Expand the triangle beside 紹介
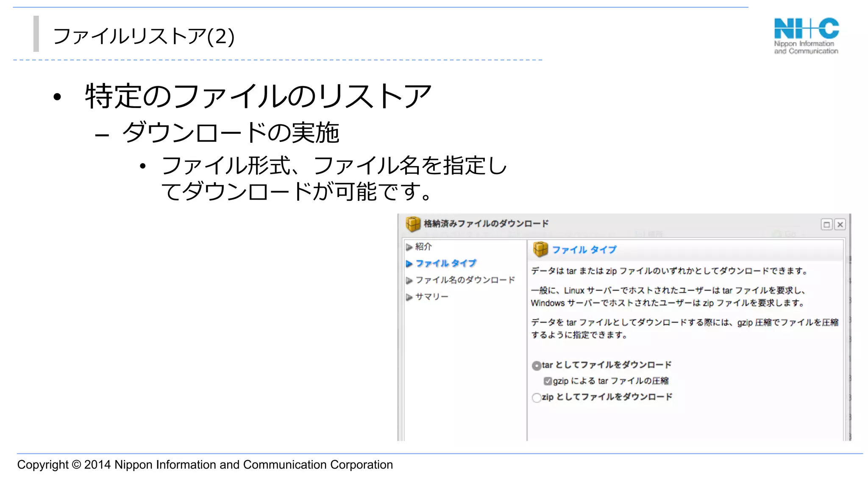This screenshot has width=868, height=488. [409, 247]
